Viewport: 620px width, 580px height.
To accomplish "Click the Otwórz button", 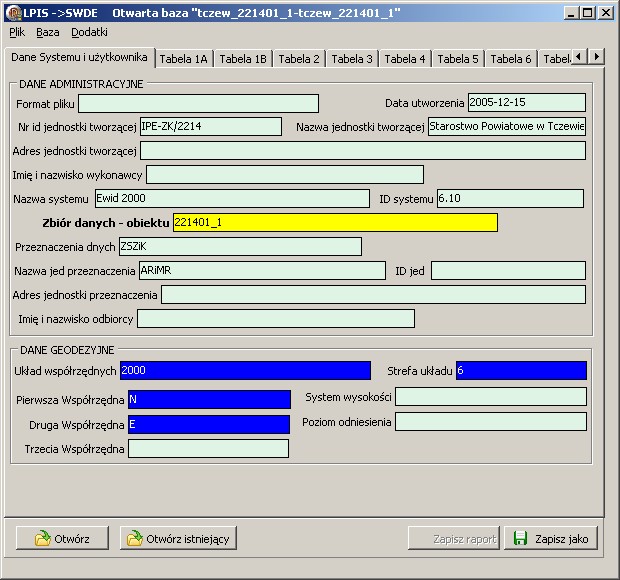I will (62, 538).
